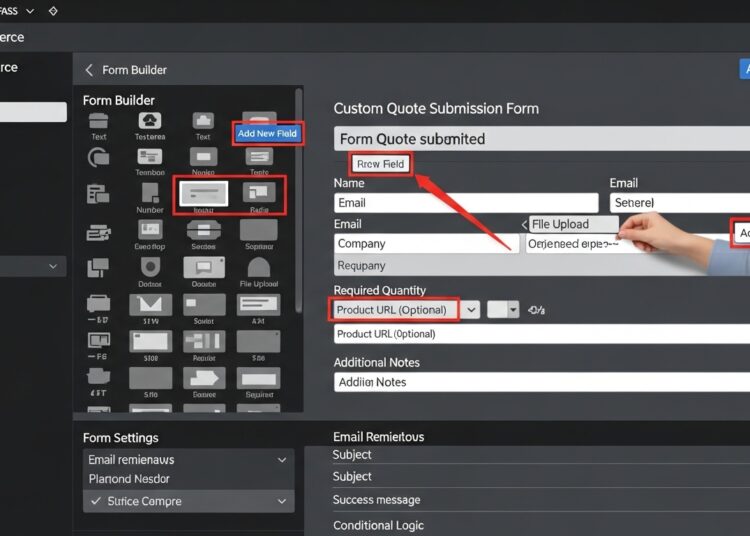Click the blue Add New Field button

pyautogui.click(x=267, y=133)
